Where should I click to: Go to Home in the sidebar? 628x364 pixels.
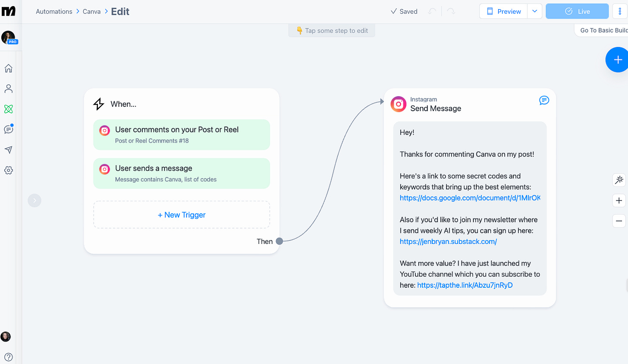coord(8,68)
